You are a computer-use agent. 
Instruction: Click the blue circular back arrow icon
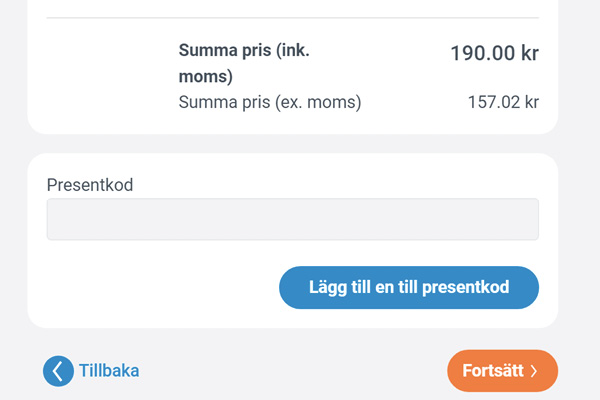click(x=58, y=371)
